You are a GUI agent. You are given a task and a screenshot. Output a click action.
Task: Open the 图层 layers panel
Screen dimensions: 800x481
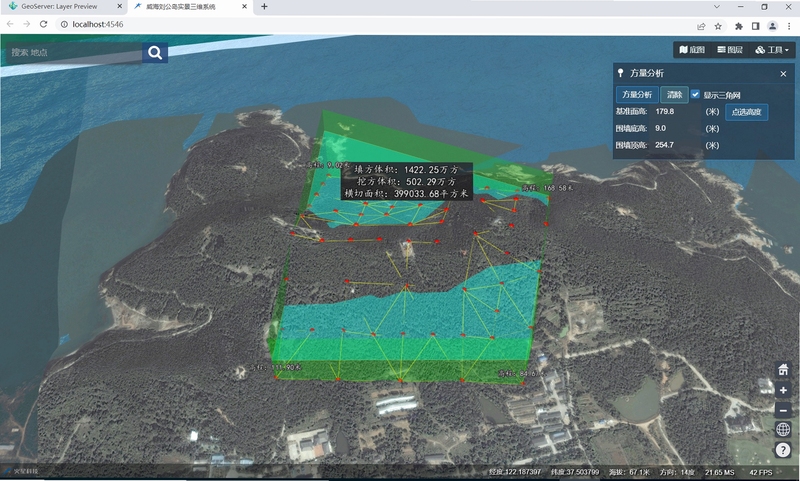(730, 49)
